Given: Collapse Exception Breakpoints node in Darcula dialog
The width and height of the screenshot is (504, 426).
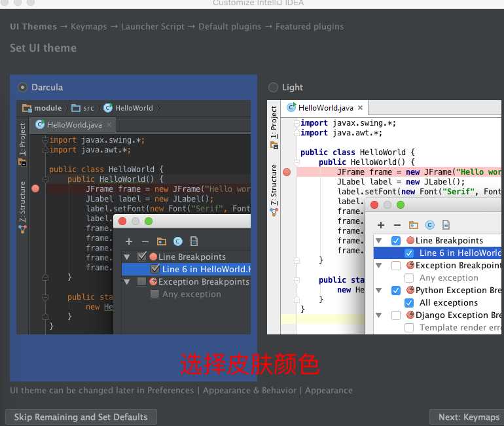Looking at the screenshot, I should coord(127,282).
